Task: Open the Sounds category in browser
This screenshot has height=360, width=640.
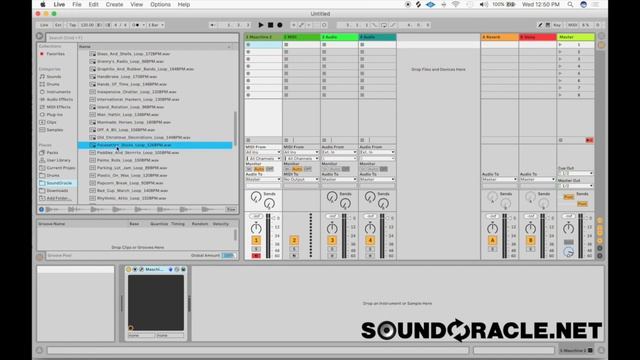Action: (x=53, y=76)
